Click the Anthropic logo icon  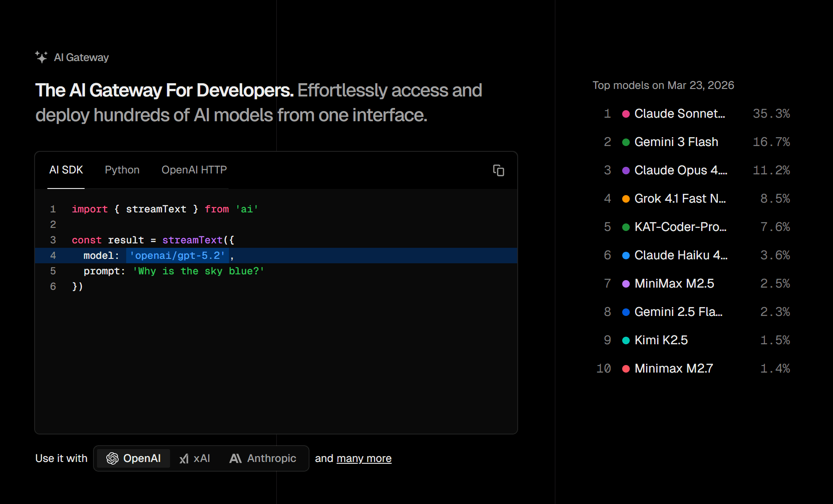(x=236, y=458)
